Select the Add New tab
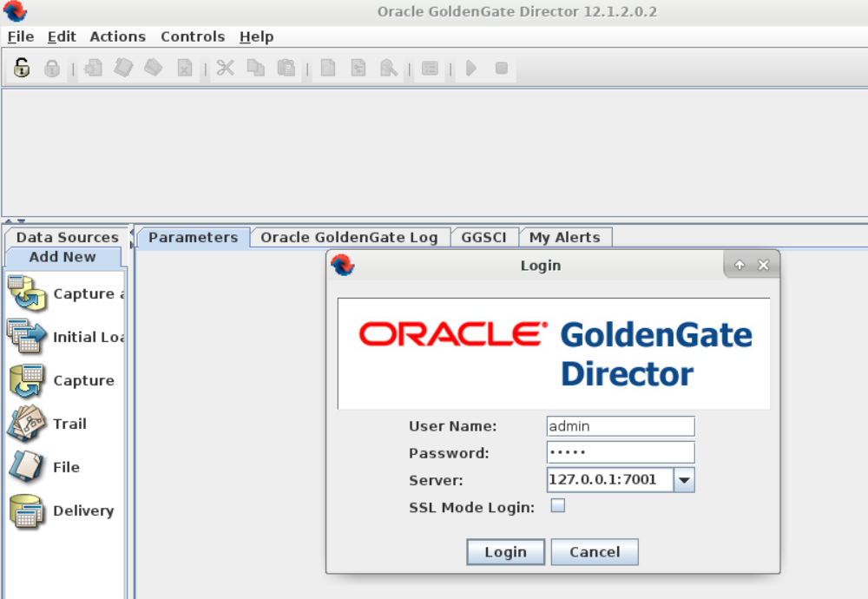868x599 pixels. pyautogui.click(x=62, y=257)
